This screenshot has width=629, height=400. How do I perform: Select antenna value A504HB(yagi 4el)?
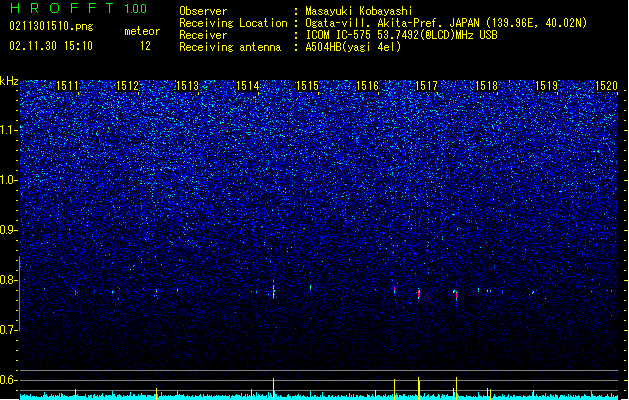tap(353, 47)
